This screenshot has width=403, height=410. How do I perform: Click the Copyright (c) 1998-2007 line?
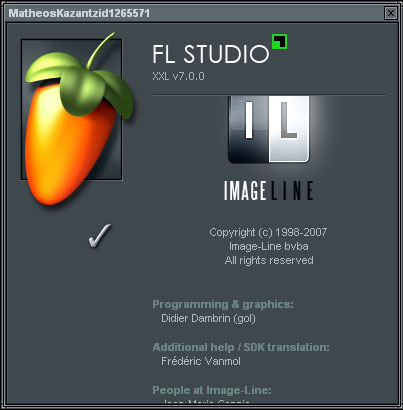tap(268, 232)
